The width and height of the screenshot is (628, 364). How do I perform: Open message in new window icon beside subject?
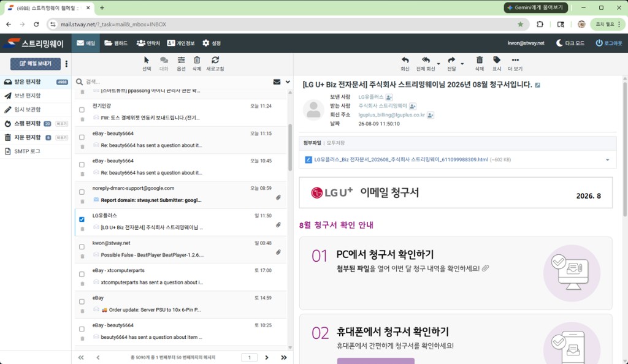coord(537,85)
